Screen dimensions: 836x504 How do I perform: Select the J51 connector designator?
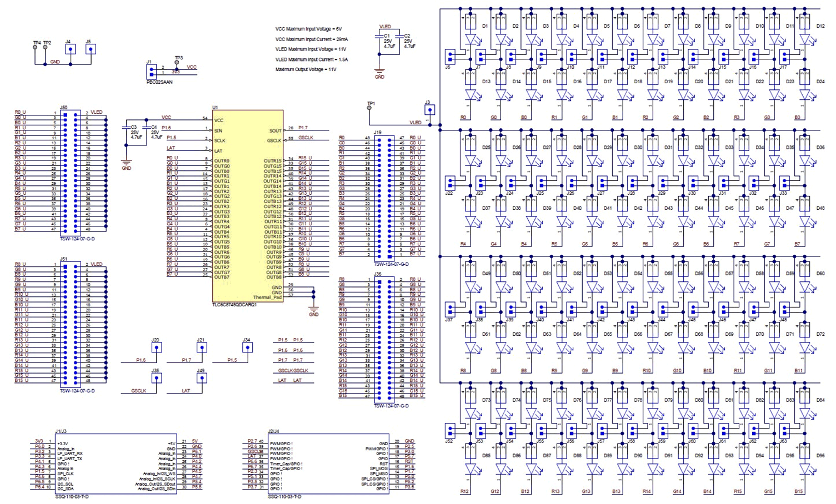click(x=64, y=259)
